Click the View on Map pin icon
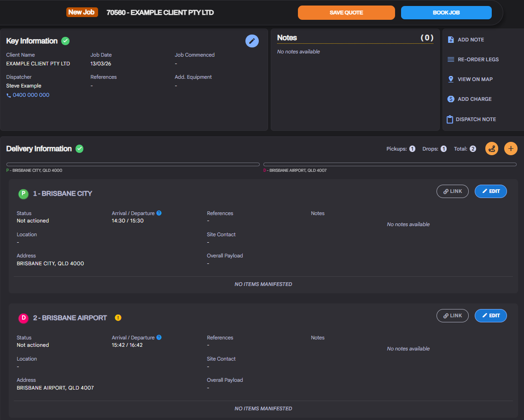This screenshot has height=420, width=524. (451, 79)
